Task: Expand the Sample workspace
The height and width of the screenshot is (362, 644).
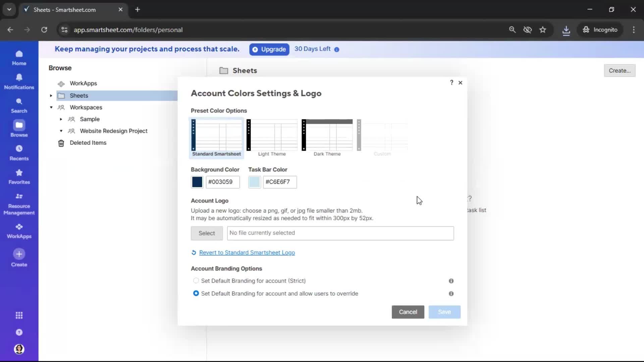Action: point(61,119)
